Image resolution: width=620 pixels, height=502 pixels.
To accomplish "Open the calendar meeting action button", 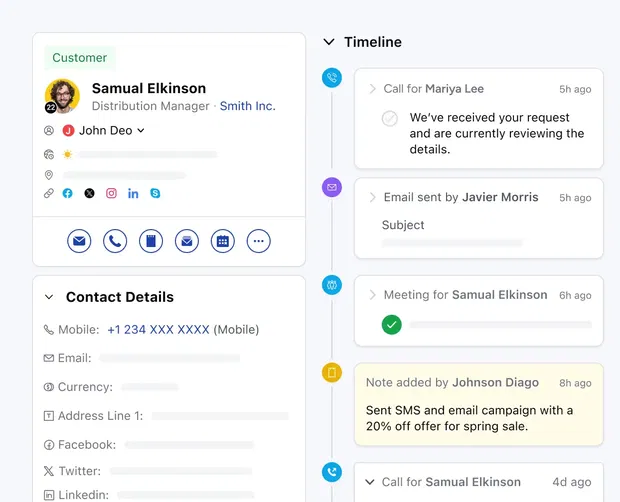I will [x=223, y=241].
